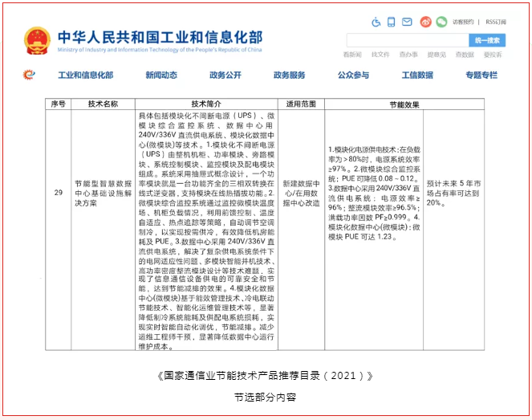
Task: Select the 序号 column header
Action: [58, 104]
